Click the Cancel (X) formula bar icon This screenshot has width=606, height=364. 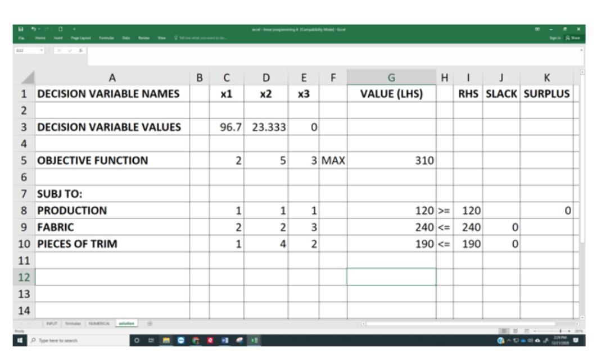pyautogui.click(x=59, y=50)
